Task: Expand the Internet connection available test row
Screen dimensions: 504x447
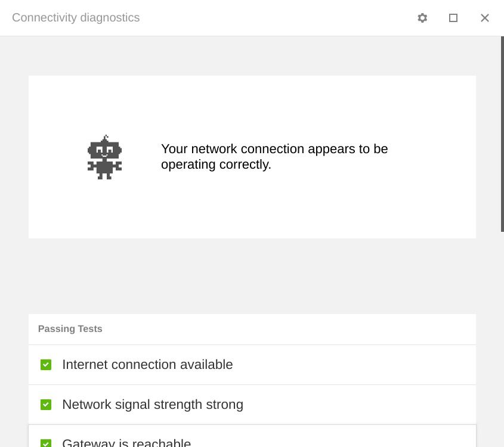Action: pos(239,364)
